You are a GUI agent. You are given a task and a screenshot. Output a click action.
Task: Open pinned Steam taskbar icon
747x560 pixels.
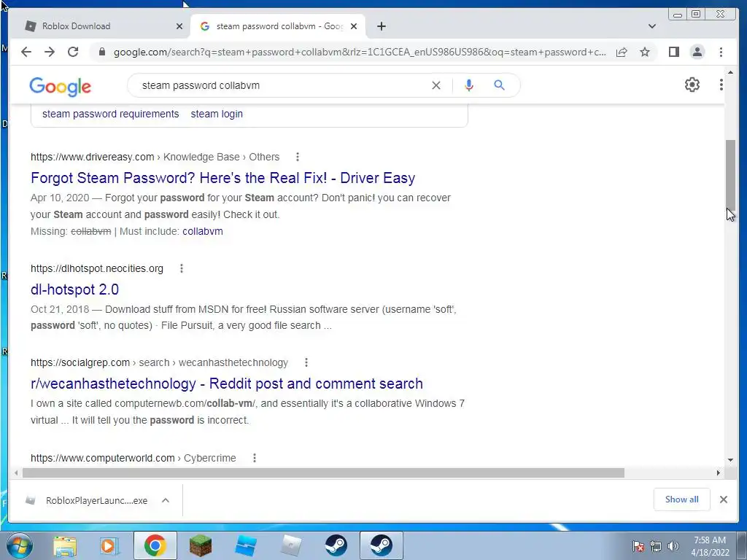click(x=336, y=545)
